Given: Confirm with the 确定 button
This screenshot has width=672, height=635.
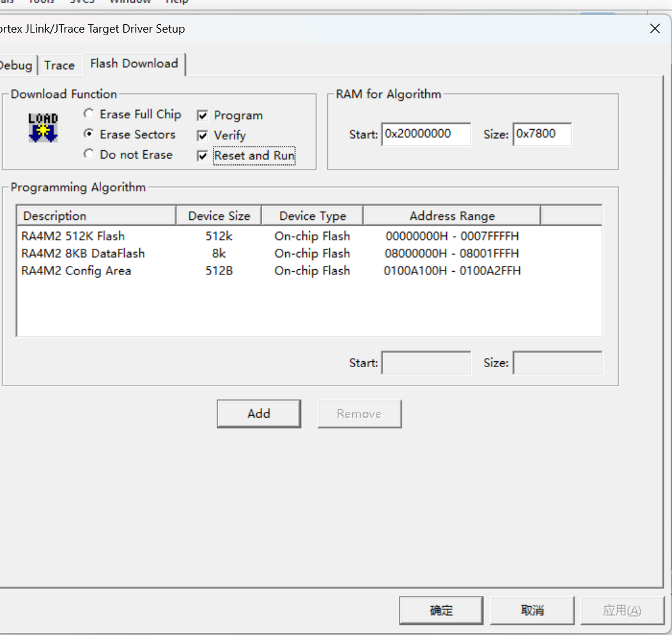Looking at the screenshot, I should tap(441, 610).
